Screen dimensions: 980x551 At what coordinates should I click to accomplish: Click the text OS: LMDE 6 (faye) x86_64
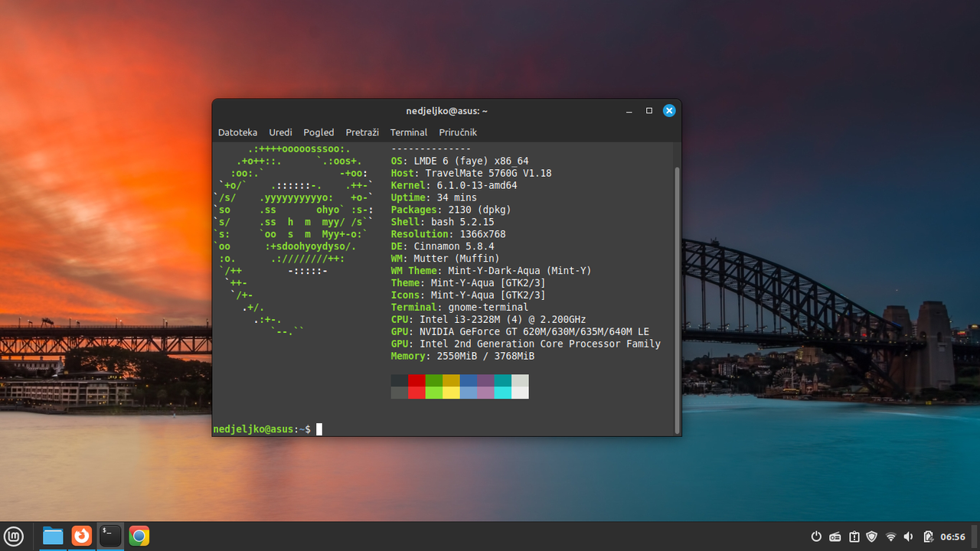coord(459,161)
